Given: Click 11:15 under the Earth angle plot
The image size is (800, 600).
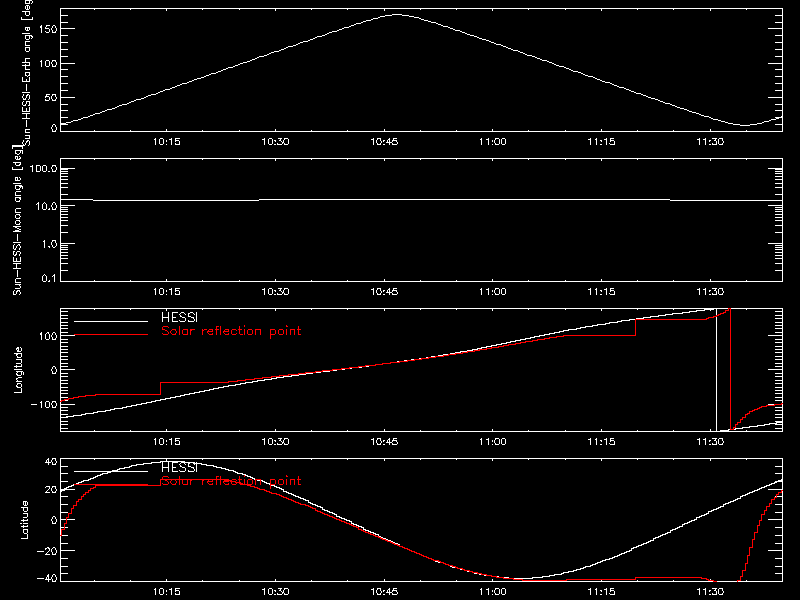Looking at the screenshot, I should pos(602,142).
